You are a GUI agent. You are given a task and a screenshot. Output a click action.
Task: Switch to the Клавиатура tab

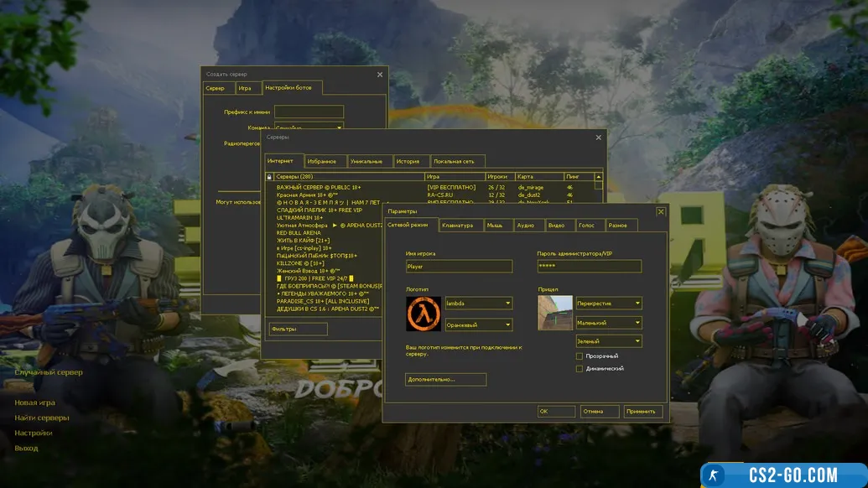coord(459,226)
